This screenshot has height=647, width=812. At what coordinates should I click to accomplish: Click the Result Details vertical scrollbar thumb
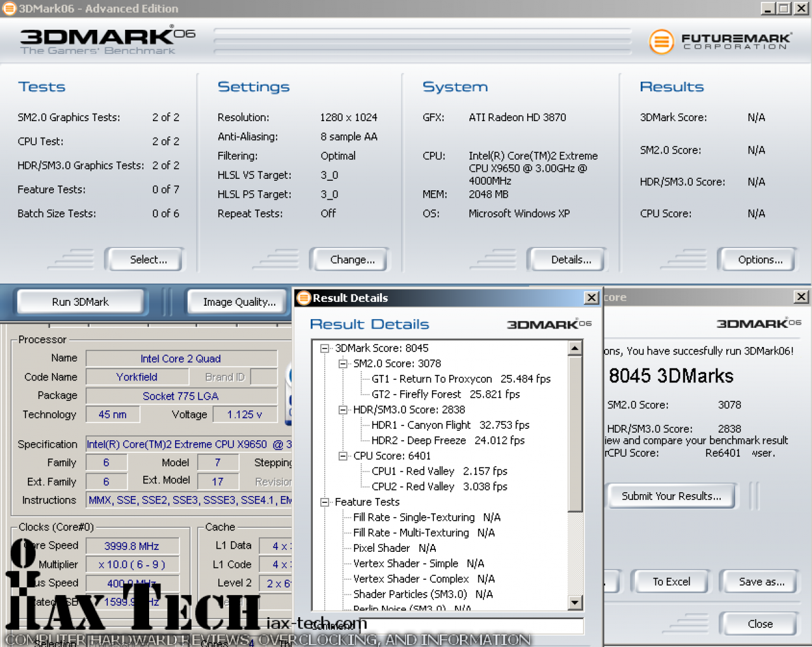click(x=575, y=433)
